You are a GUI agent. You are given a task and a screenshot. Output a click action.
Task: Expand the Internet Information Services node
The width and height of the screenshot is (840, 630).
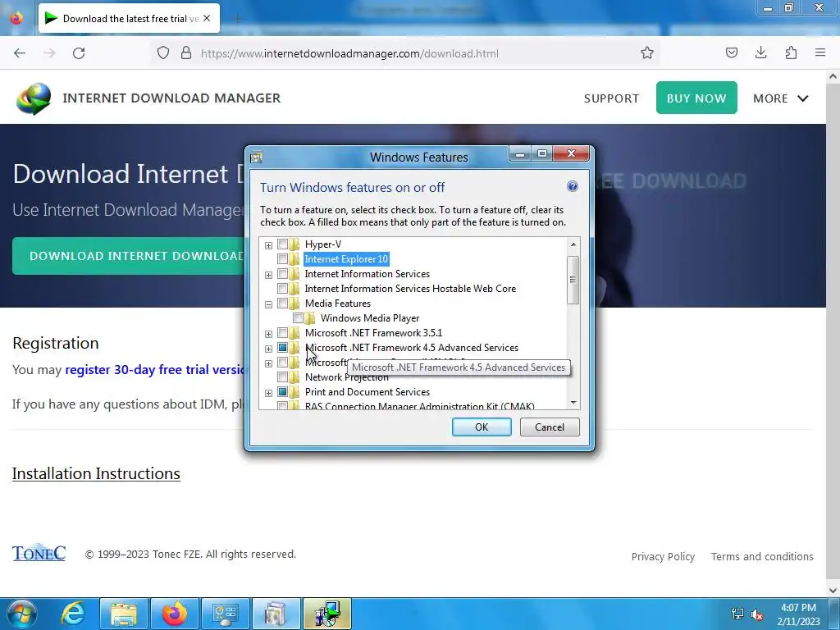tap(268, 275)
